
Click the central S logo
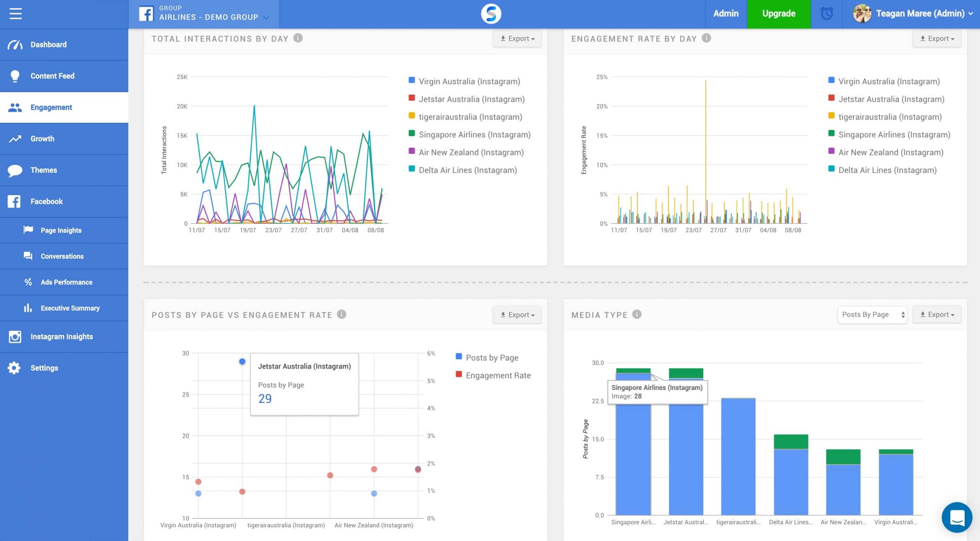[491, 14]
